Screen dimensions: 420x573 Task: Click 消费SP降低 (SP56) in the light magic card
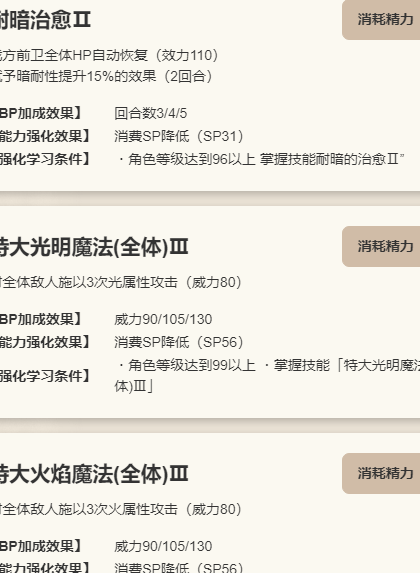179,342
